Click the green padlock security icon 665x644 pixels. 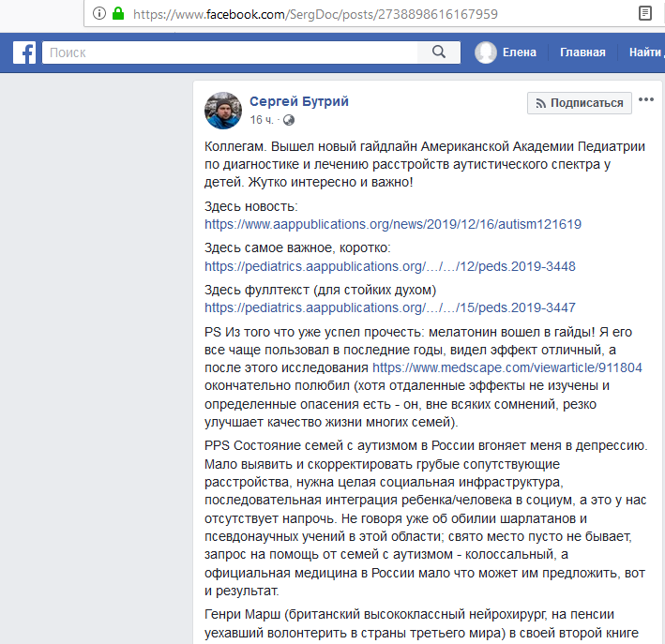coord(118,13)
